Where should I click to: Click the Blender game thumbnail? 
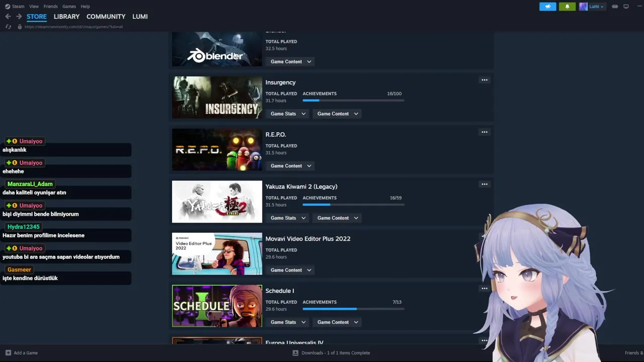pos(217,49)
